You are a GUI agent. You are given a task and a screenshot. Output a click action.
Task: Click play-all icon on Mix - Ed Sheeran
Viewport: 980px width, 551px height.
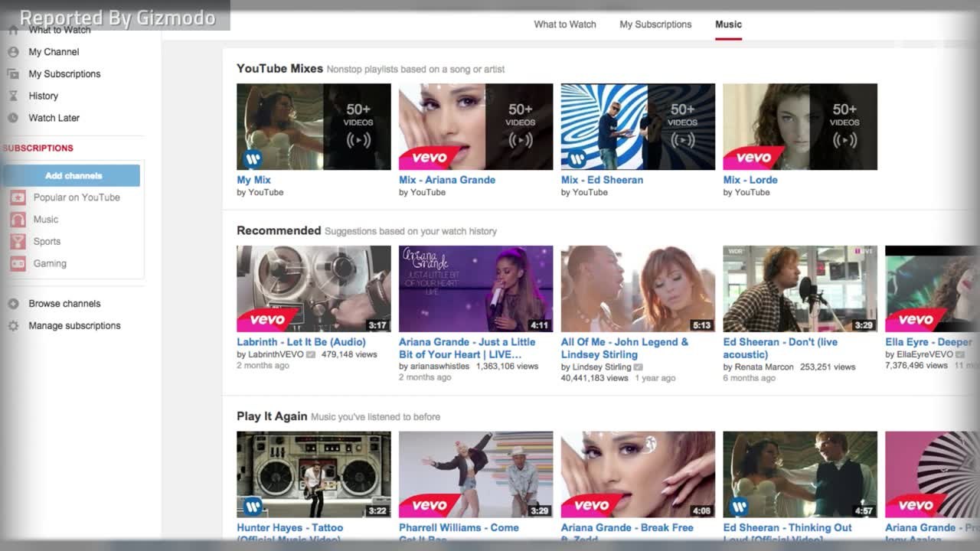pos(683,141)
